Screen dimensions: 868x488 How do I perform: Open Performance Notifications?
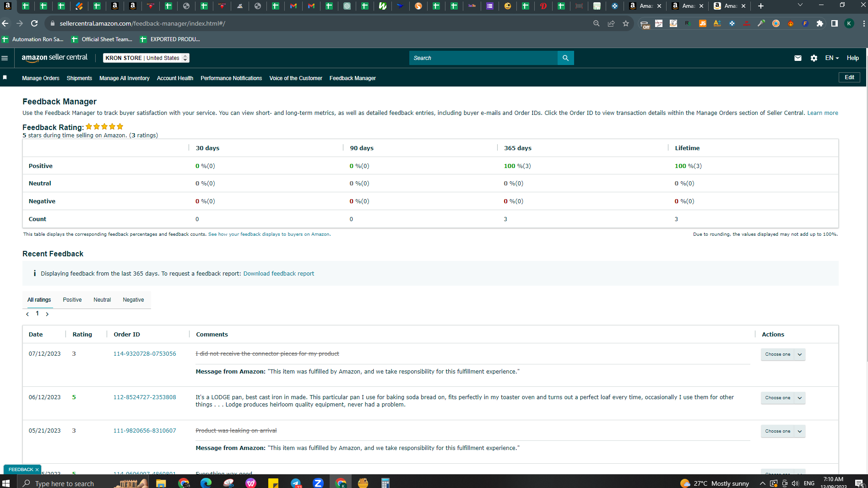click(231, 78)
